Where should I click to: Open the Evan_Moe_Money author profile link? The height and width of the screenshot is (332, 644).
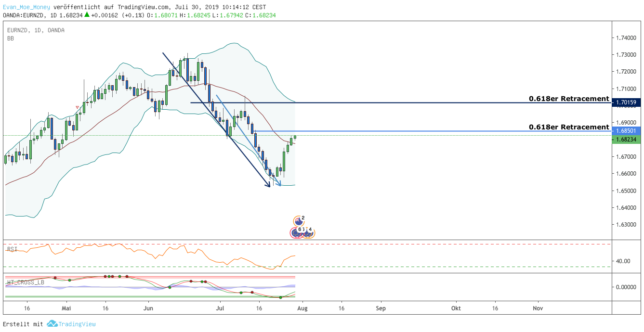(26, 8)
